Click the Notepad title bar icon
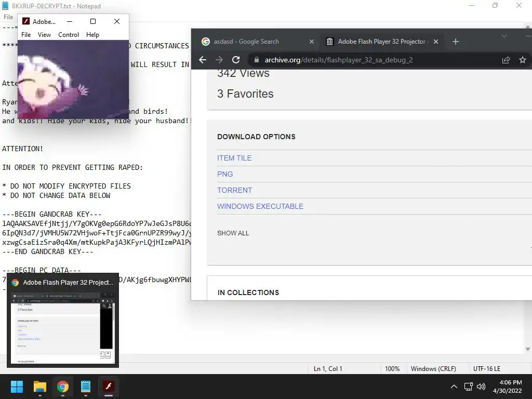Viewport: 532px width, 399px height. [5, 6]
